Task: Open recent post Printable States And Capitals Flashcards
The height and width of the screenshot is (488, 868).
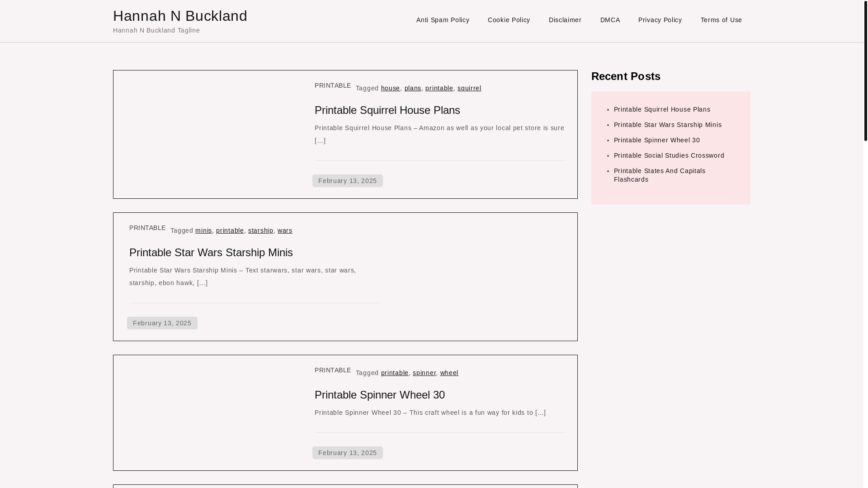Action: tap(659, 175)
